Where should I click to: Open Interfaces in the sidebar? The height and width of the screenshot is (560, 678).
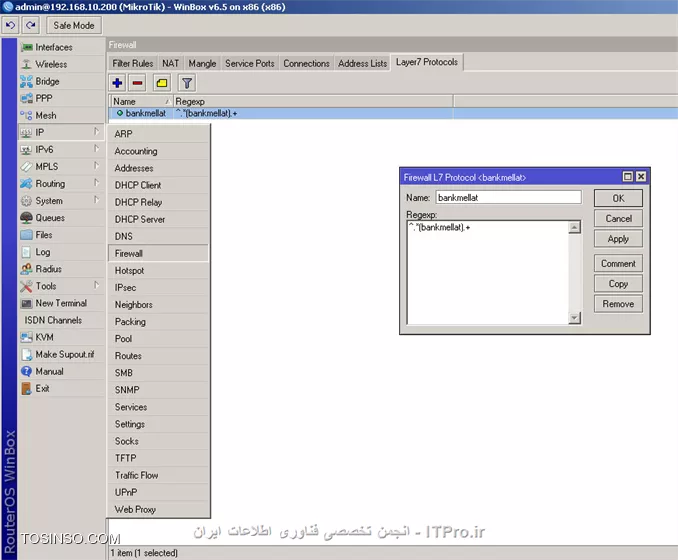(61, 47)
